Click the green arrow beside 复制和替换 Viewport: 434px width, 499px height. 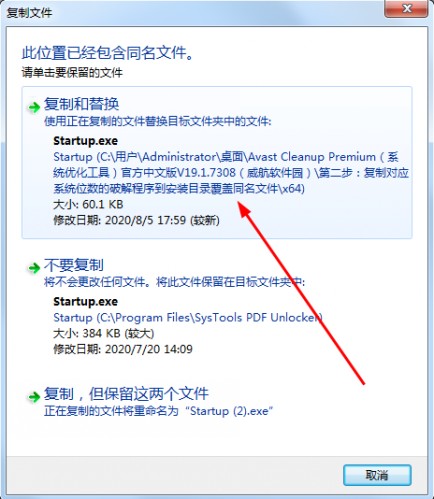click(x=34, y=107)
